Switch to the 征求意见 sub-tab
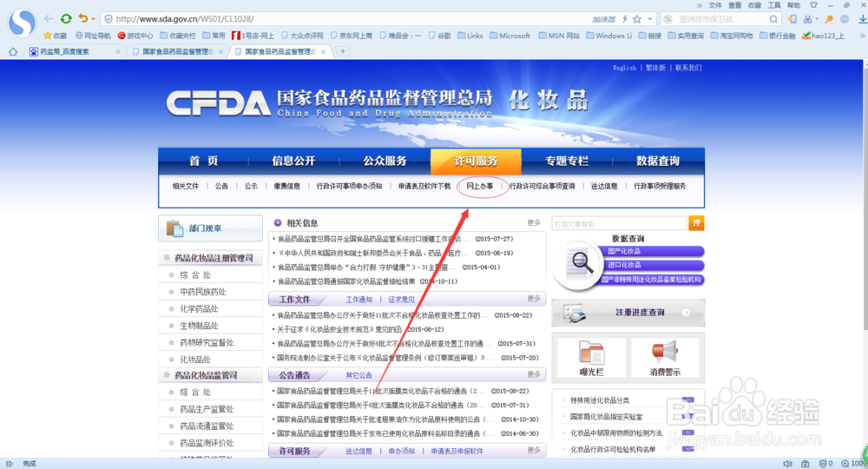868x469 pixels. tap(401, 300)
